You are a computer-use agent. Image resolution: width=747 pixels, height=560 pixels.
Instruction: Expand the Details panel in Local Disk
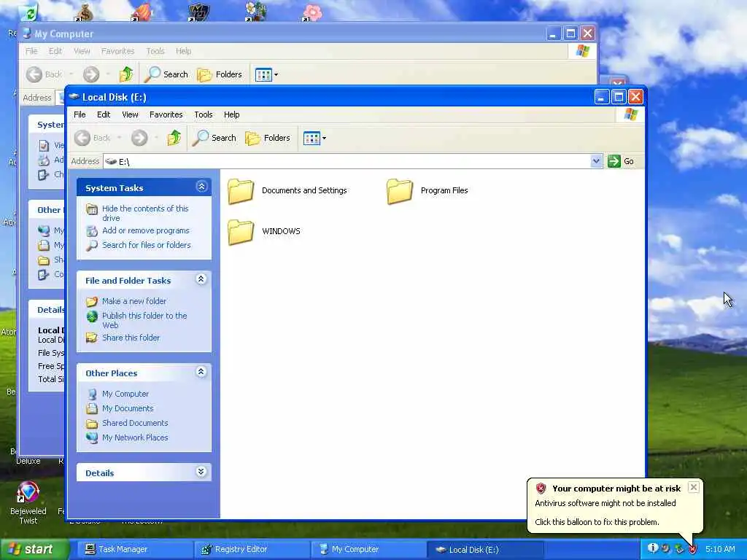(201, 472)
